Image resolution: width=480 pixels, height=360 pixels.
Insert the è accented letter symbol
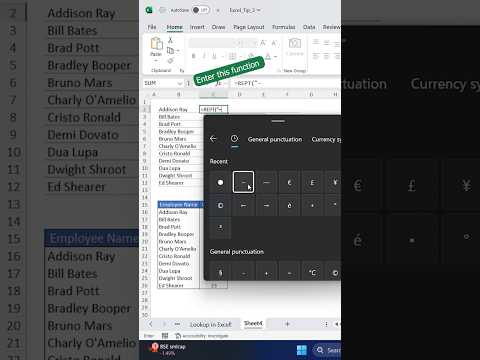pos(289,205)
